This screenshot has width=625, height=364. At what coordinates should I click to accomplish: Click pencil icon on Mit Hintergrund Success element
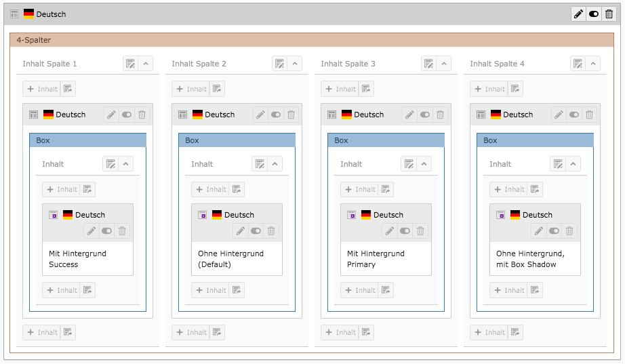(x=92, y=231)
